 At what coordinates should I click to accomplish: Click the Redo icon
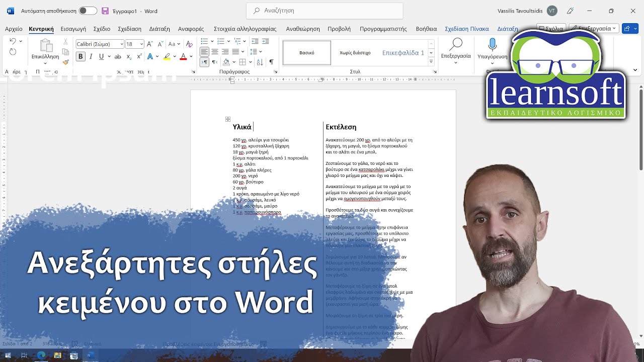(x=13, y=52)
